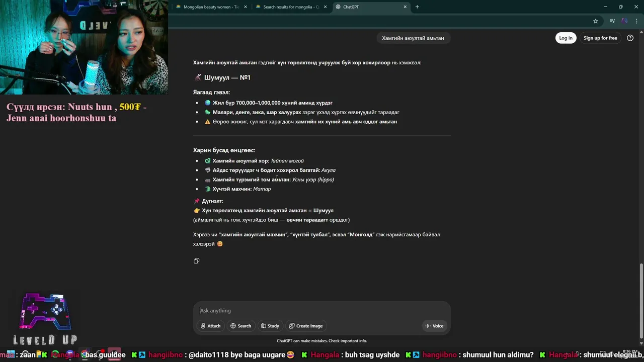The height and width of the screenshot is (362, 644).
Task: Enable the Search tool in composer
Action: click(x=240, y=326)
